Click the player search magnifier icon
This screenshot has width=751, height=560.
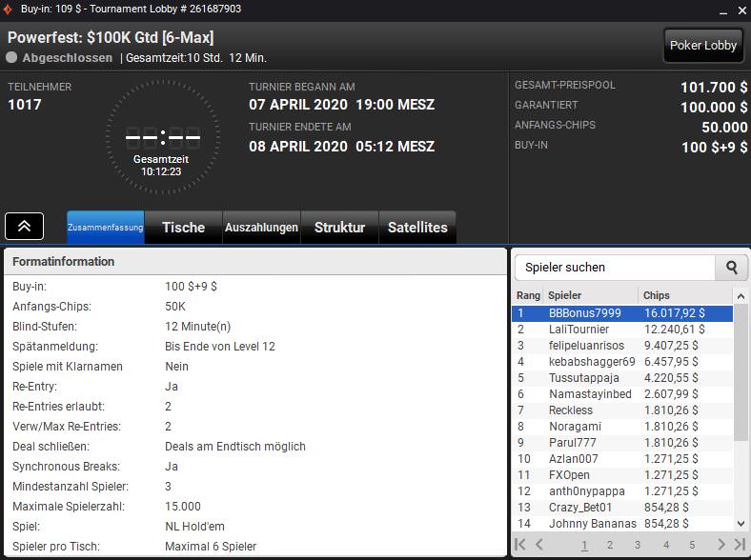click(732, 268)
